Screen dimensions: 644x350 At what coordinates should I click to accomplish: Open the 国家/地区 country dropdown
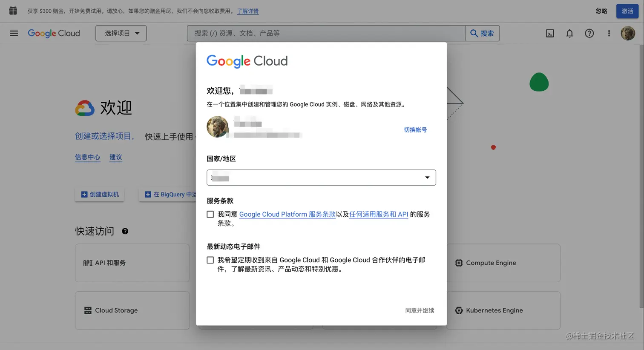pyautogui.click(x=321, y=178)
